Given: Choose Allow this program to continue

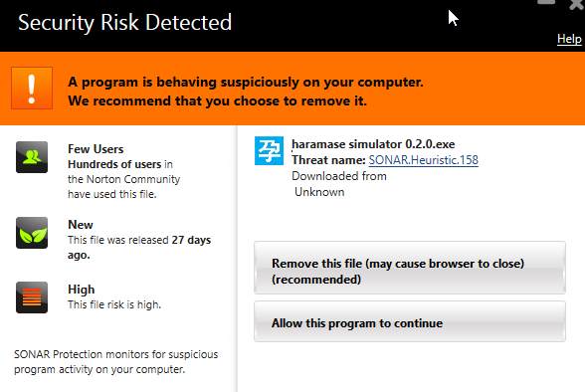Looking at the screenshot, I should point(410,321).
